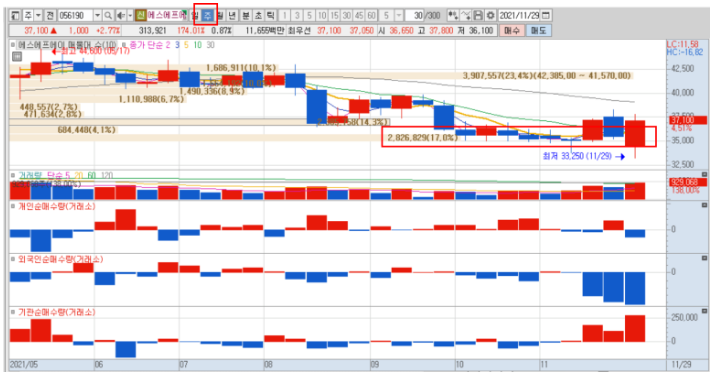
Task: Click the 09 month marker on the time axis
Action: point(375,364)
